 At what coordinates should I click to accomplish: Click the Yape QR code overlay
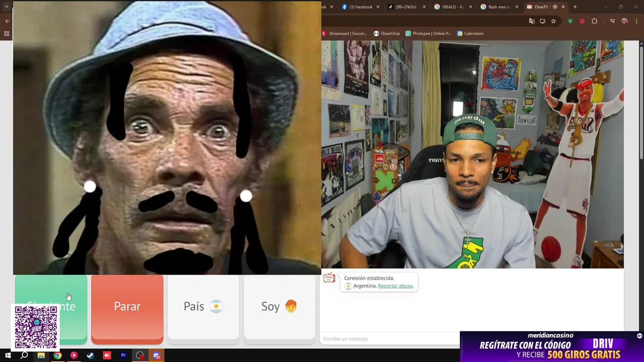click(36, 327)
